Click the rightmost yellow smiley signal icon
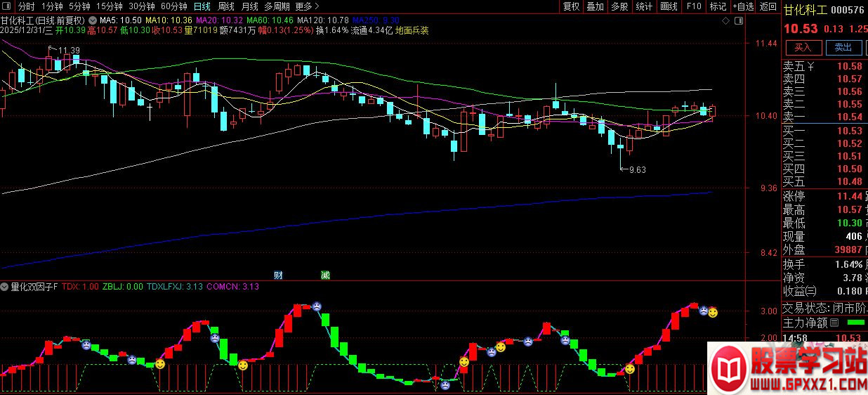 coord(713,312)
